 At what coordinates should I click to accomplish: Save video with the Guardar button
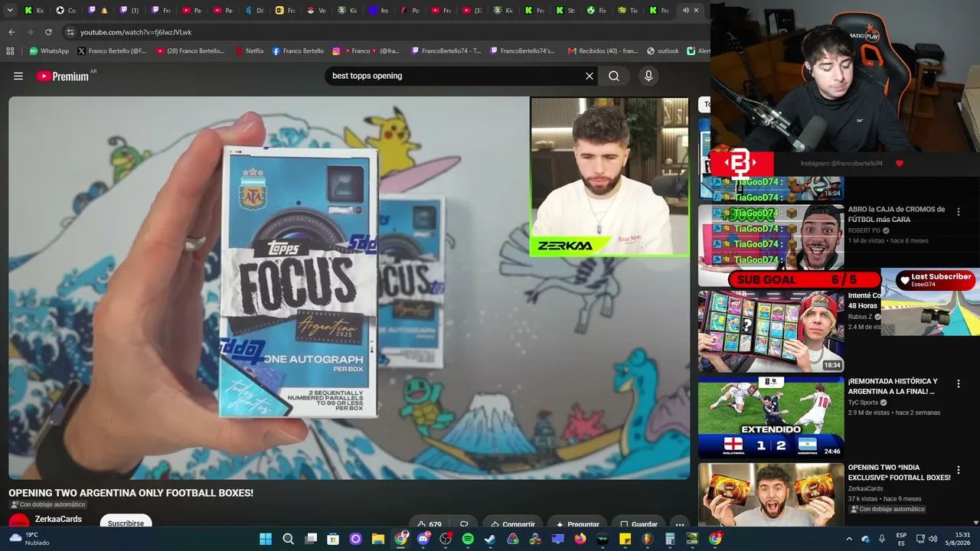coord(639,524)
